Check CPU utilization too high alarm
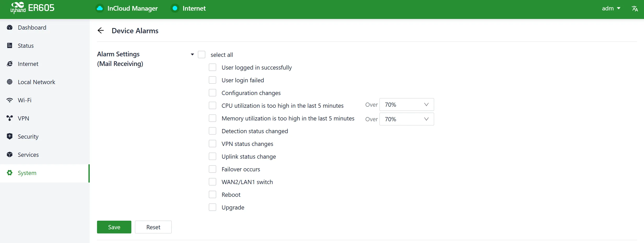 coord(212,105)
